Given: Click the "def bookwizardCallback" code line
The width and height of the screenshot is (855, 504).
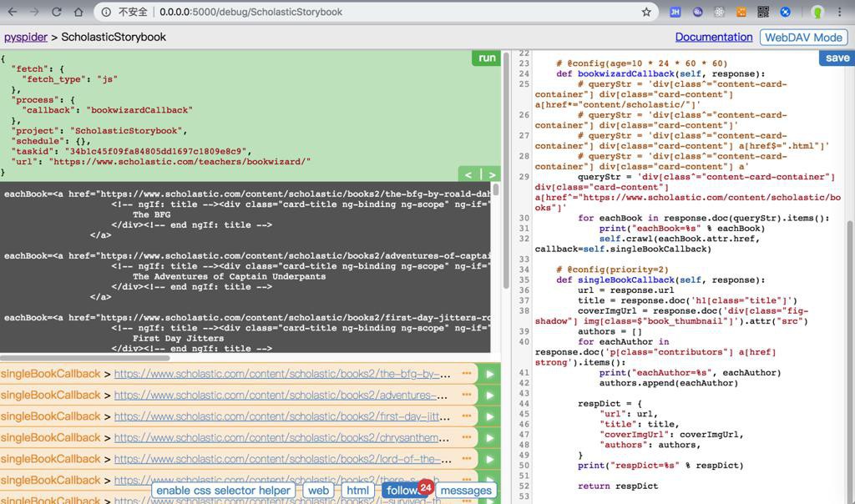Looking at the screenshot, I should 660,73.
